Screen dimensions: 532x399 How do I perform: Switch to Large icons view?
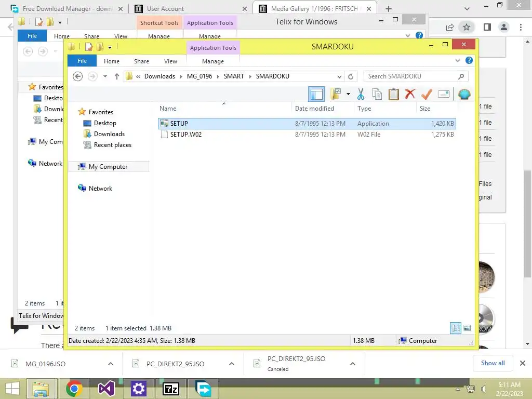467,328
